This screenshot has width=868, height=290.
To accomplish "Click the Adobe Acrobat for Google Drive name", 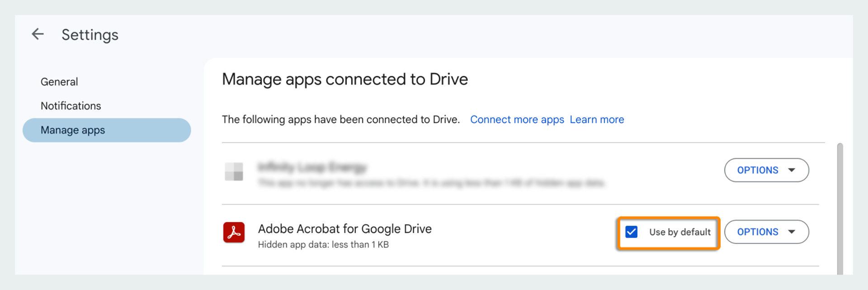I will 344,229.
